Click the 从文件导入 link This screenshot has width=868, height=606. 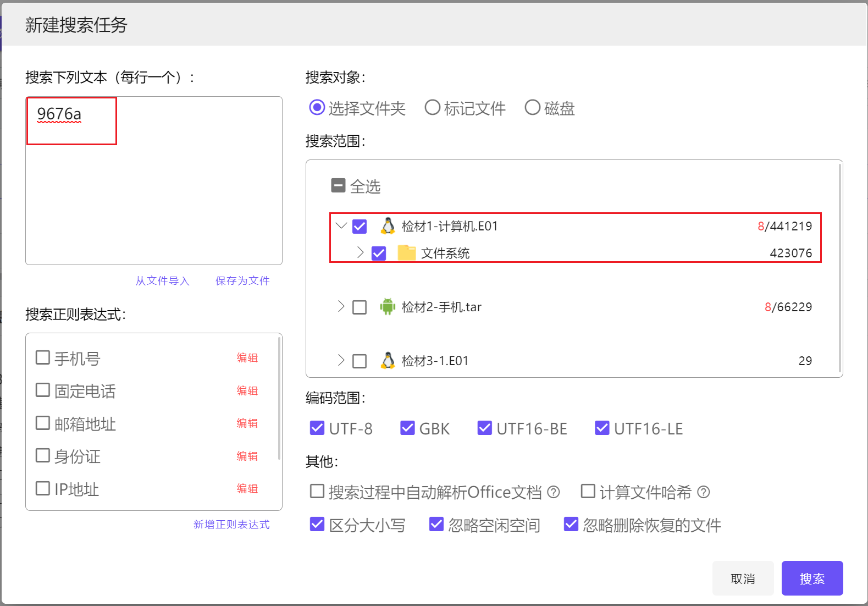point(162,281)
